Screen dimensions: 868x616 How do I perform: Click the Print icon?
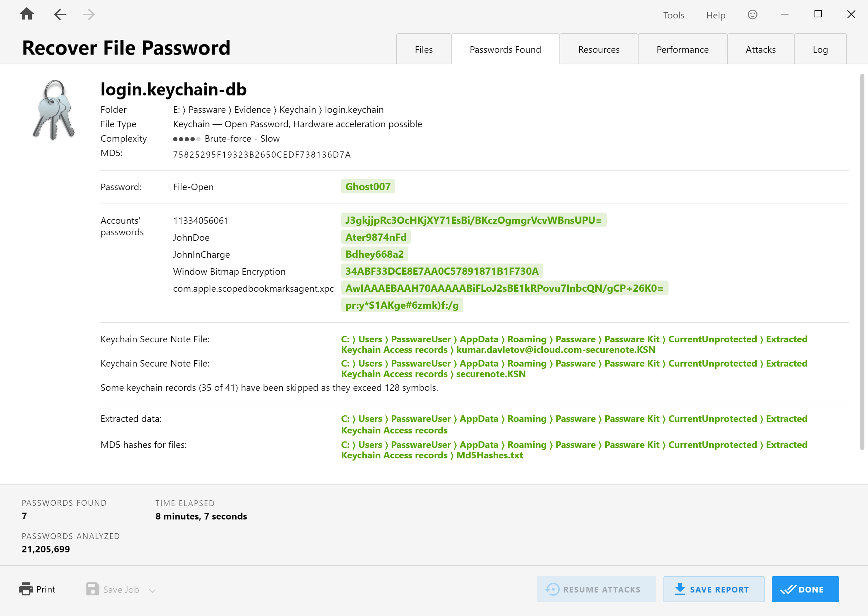pyautogui.click(x=25, y=589)
